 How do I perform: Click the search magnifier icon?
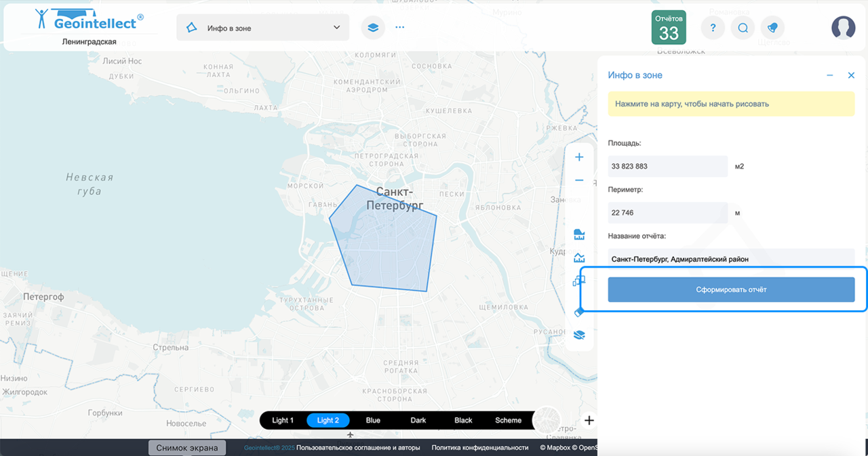[743, 28]
